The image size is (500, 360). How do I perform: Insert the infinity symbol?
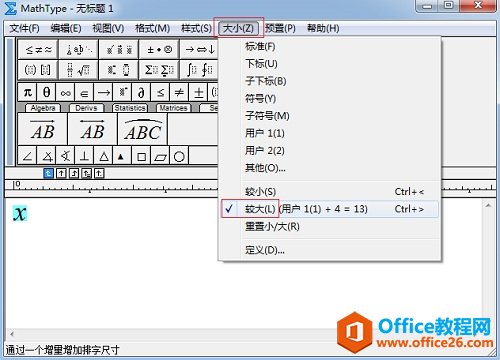pos(65,92)
